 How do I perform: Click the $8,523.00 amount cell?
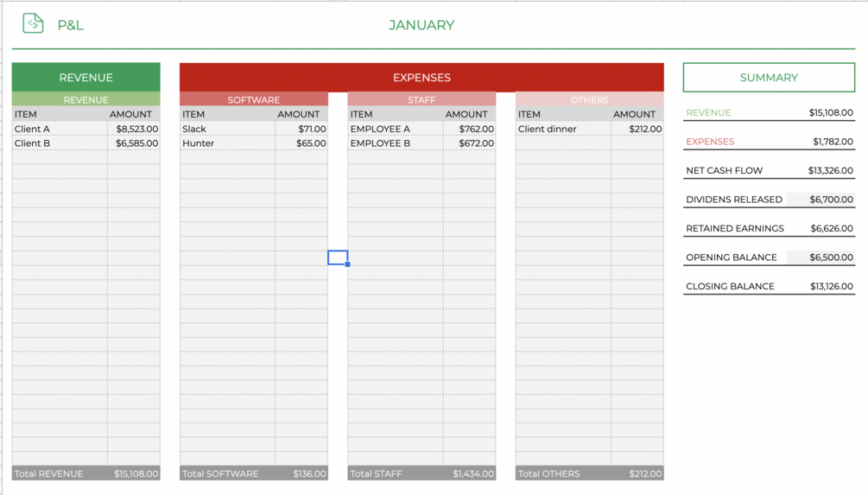coord(134,129)
